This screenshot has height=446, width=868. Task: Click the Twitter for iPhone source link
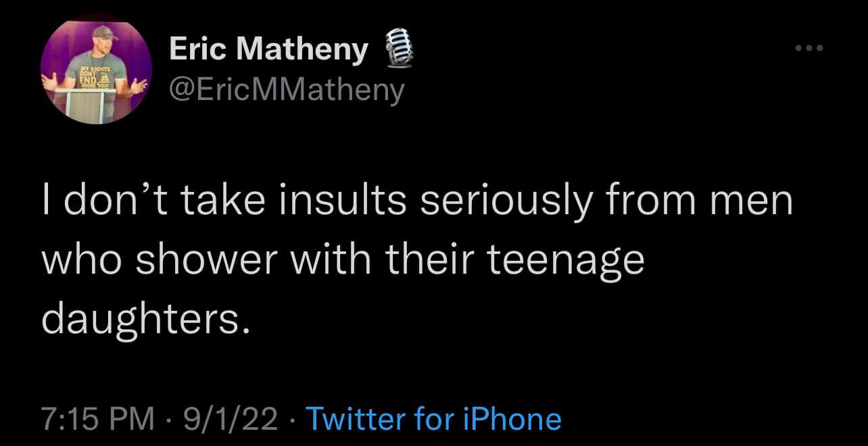pos(433,419)
